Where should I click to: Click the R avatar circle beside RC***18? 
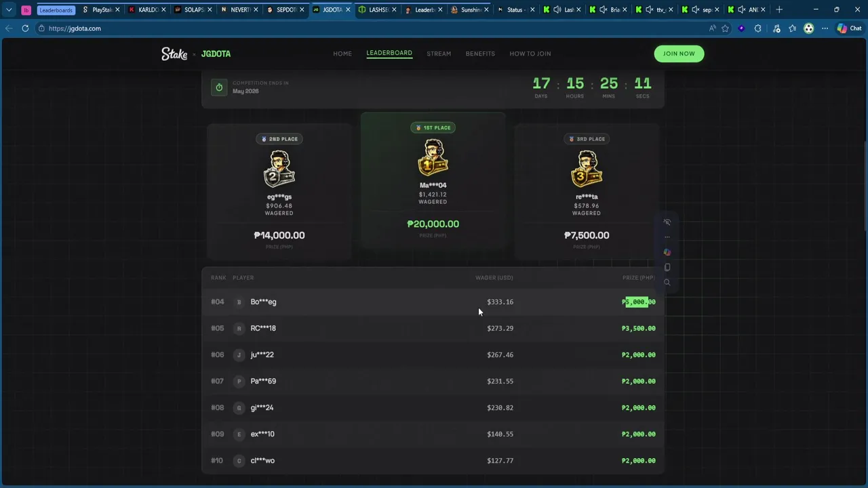[x=239, y=328]
